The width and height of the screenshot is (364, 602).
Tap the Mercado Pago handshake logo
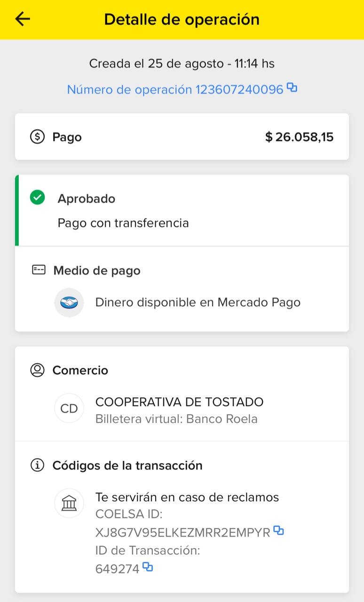(69, 302)
